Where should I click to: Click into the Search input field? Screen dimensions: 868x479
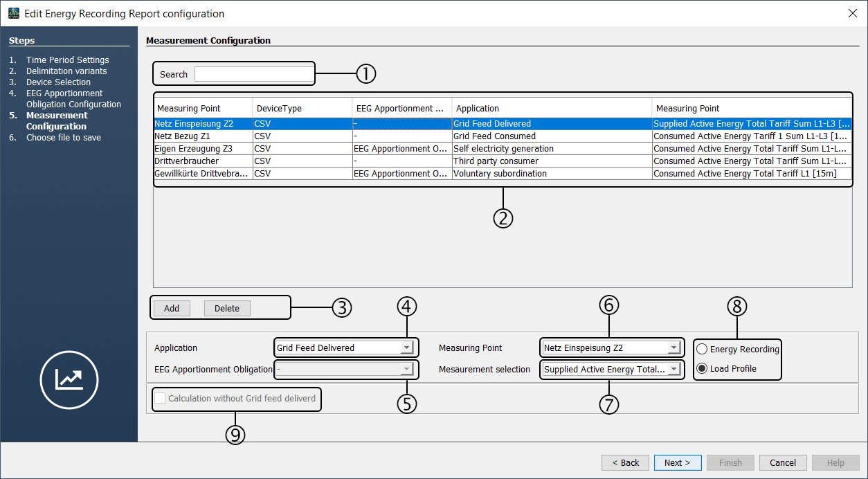(253, 74)
